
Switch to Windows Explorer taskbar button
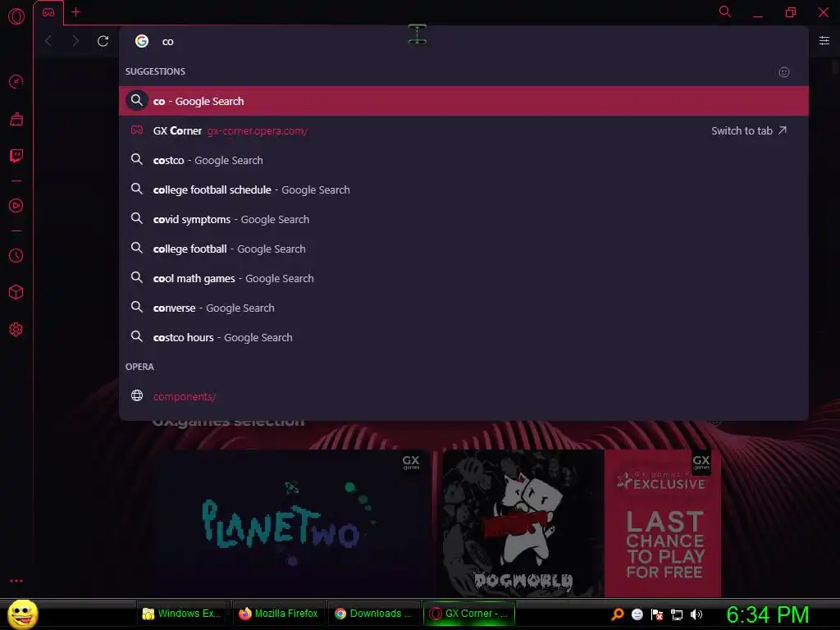(183, 614)
